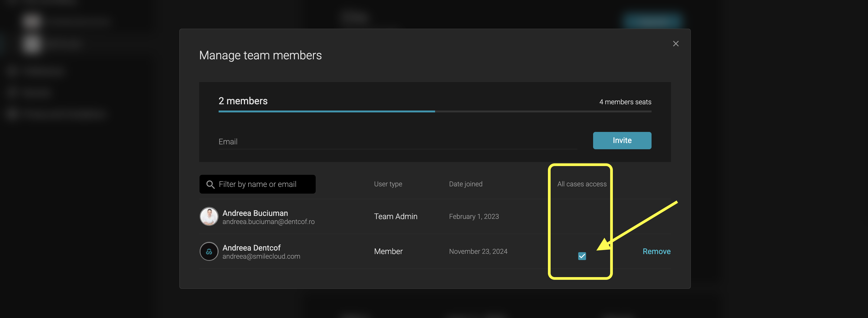
Task: Click Andreea Dentcof's SmileCloud avatar icon
Action: pyautogui.click(x=209, y=252)
